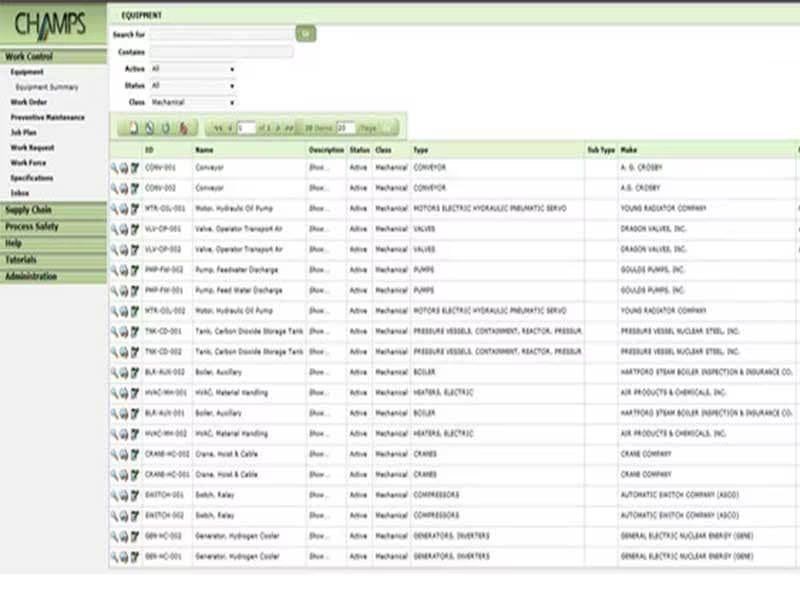The height and width of the screenshot is (600, 800).
Task: Click magnifier icon in BLR-AUX-002 row
Action: pos(114,372)
